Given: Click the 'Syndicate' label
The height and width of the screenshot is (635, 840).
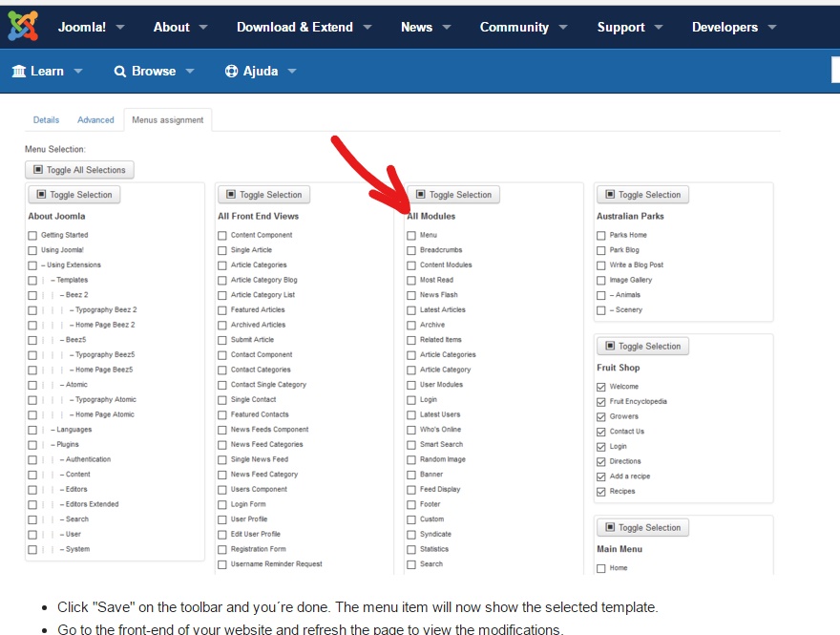Looking at the screenshot, I should (435, 534).
